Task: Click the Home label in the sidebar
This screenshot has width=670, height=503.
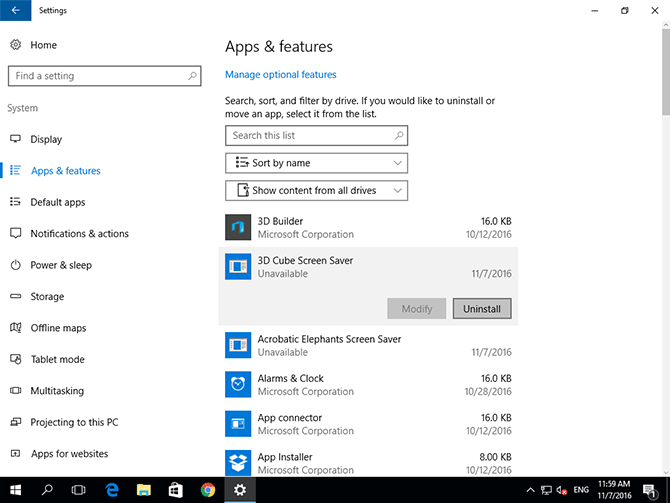Action: point(44,45)
